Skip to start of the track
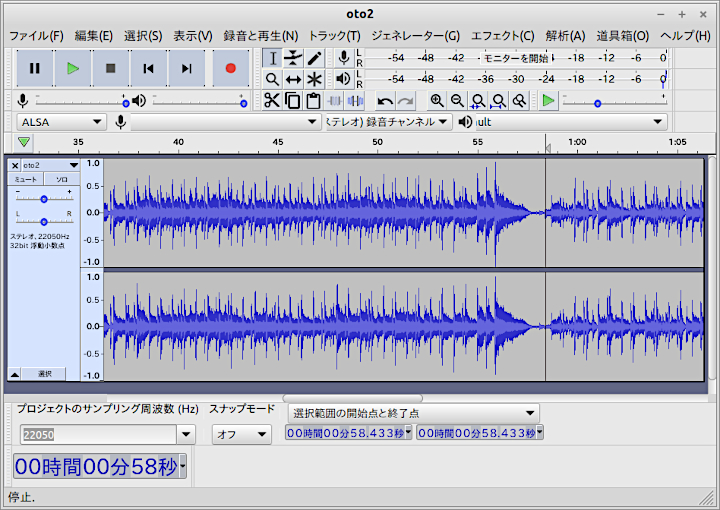 point(148,68)
